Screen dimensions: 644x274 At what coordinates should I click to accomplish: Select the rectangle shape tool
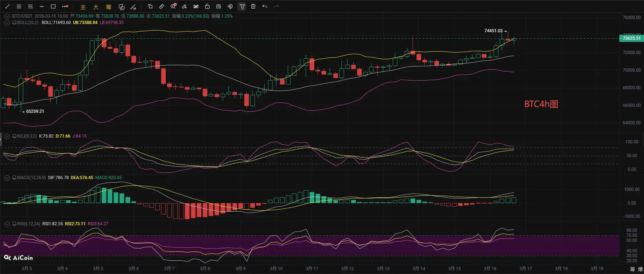click(x=53, y=6)
